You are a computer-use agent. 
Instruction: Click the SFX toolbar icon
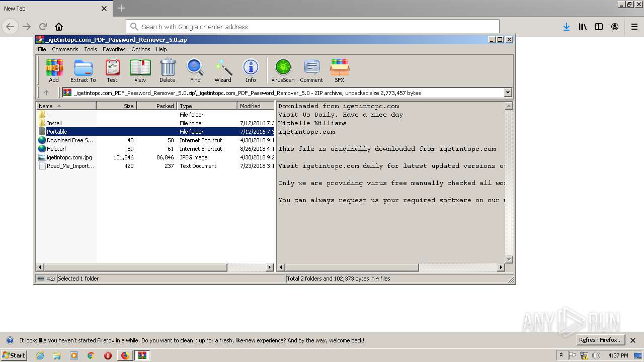pos(340,71)
